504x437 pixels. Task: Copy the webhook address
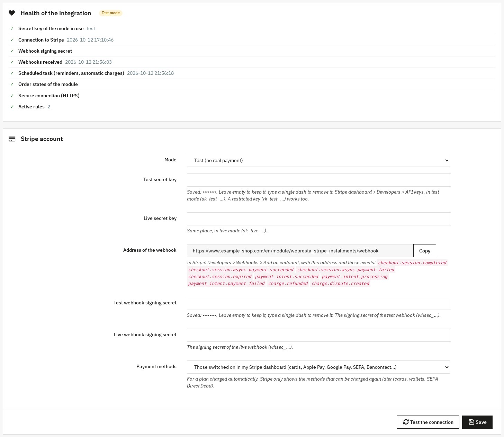(x=425, y=251)
